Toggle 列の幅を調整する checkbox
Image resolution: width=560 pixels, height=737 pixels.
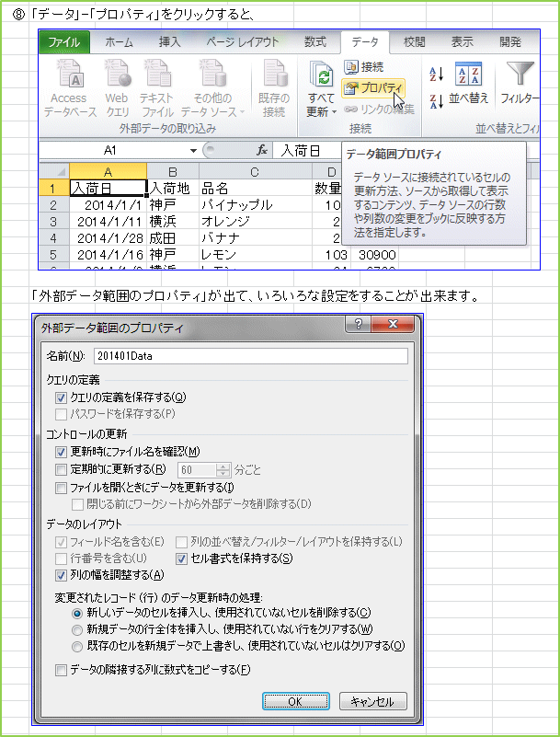coord(61,575)
